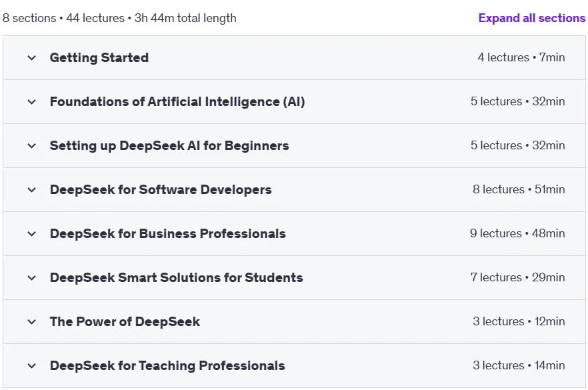Expand DeepSeek for Teaching Professionals chevron
This screenshot has height=390, width=588.
tap(32, 365)
